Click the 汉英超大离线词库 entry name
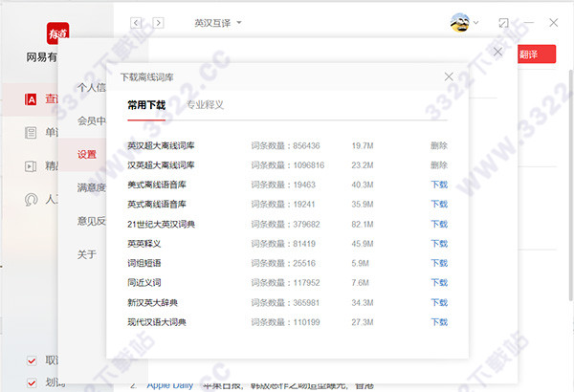 (161, 165)
